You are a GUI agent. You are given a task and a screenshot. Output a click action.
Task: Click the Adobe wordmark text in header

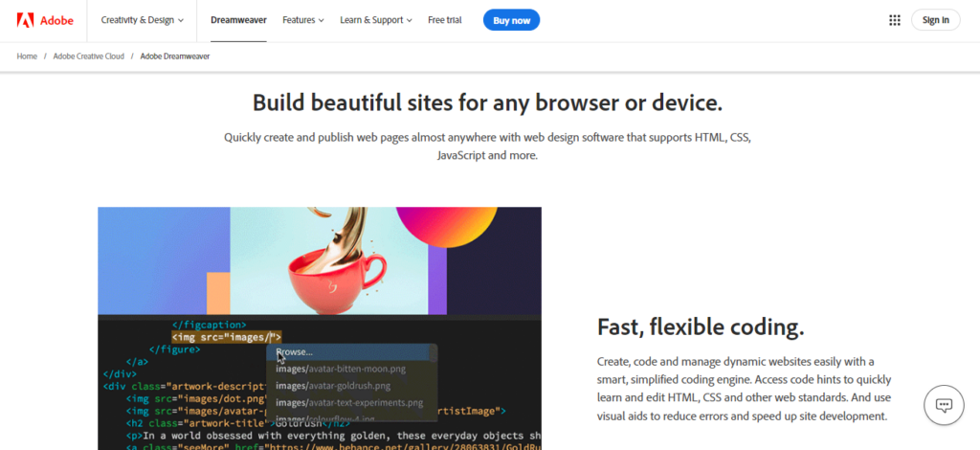pos(56,20)
